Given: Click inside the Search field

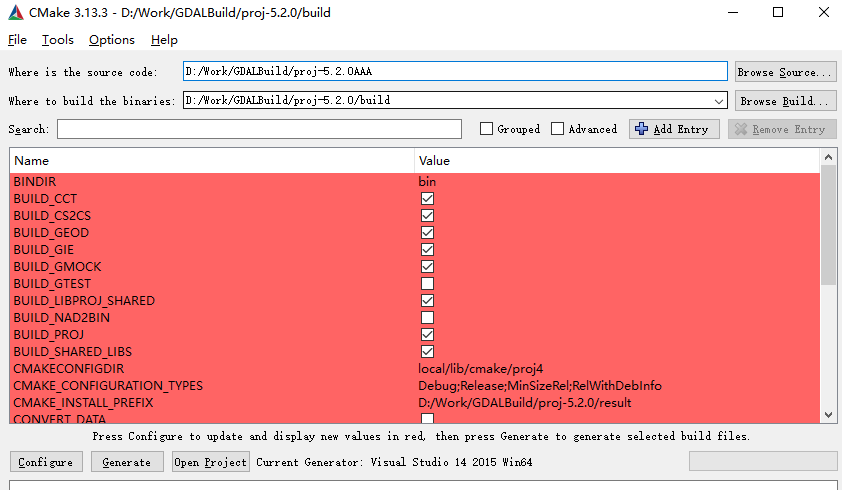Looking at the screenshot, I should pyautogui.click(x=259, y=129).
